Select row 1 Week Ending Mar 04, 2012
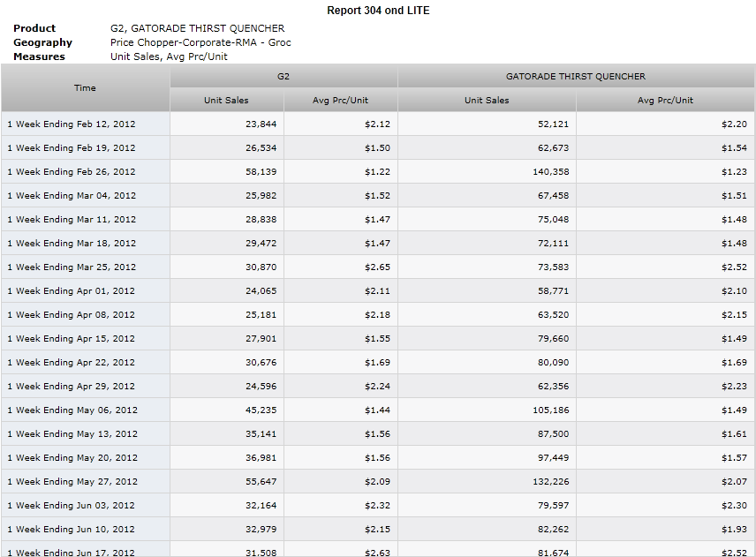The width and height of the screenshot is (756, 557). click(378, 196)
